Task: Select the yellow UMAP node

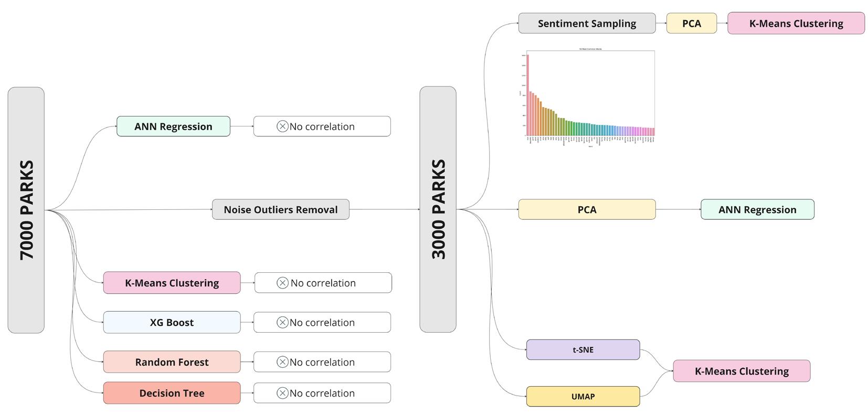Action: (x=583, y=396)
